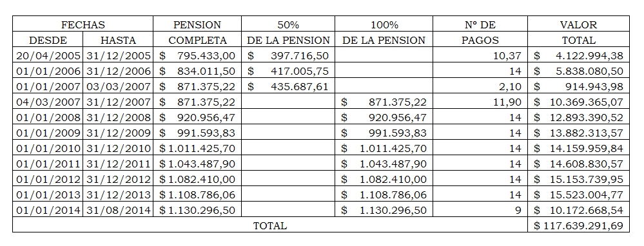The width and height of the screenshot is (644, 246).
Task: Select the 11,90 payments cell
Action: 480,102
